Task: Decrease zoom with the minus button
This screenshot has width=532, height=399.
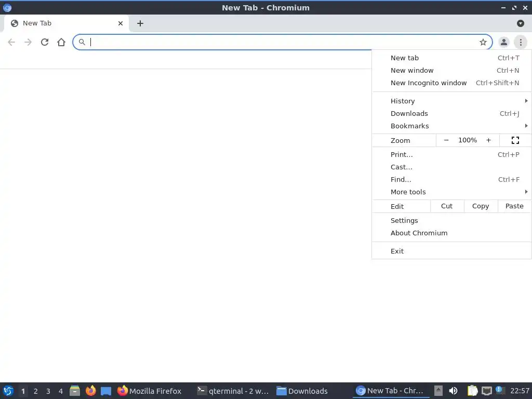Action: [x=446, y=140]
